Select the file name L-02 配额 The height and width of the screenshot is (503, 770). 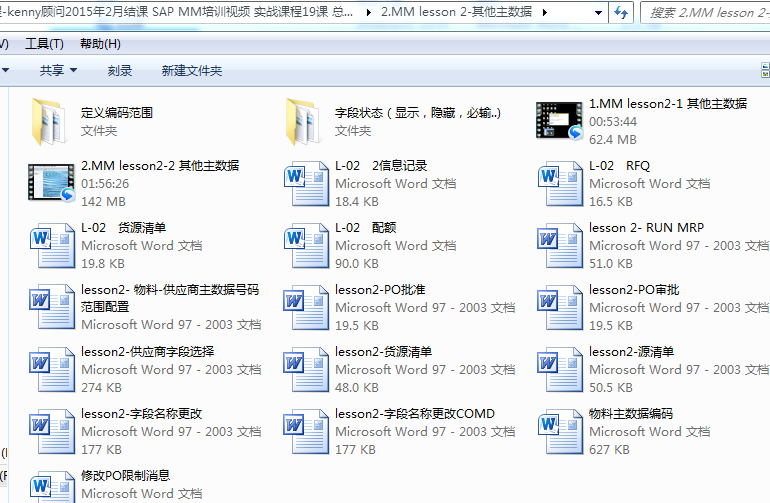(365, 227)
